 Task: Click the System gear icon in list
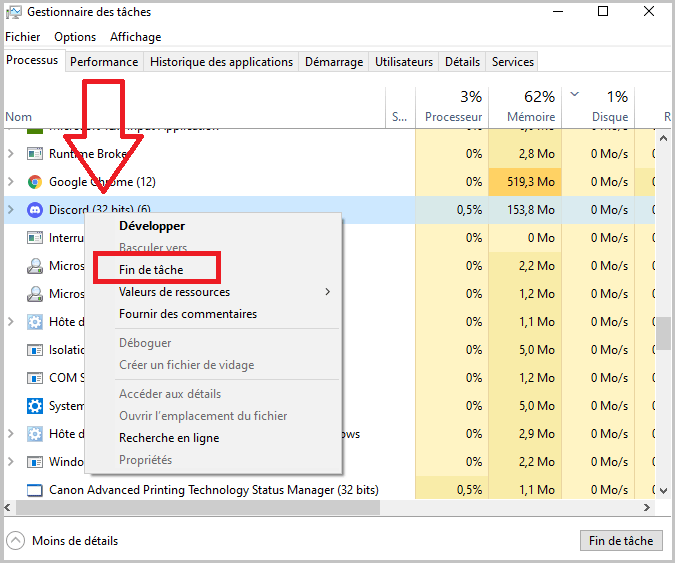34,405
